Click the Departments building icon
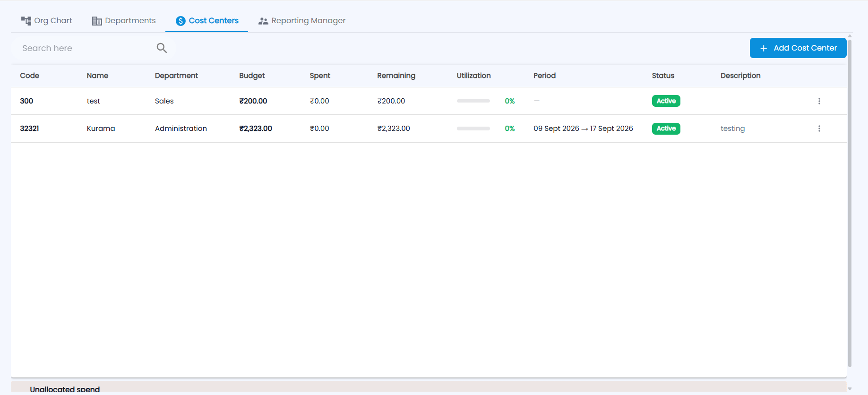This screenshot has height=395, width=868. 97,21
